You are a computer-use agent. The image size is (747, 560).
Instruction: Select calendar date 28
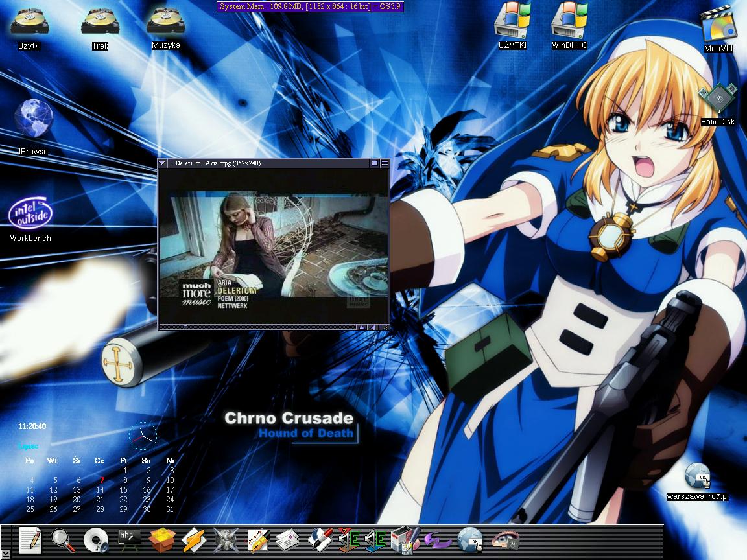100,509
